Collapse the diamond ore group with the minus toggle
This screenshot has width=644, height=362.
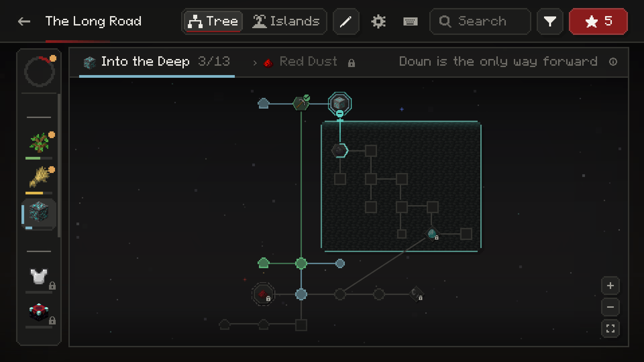tap(340, 114)
